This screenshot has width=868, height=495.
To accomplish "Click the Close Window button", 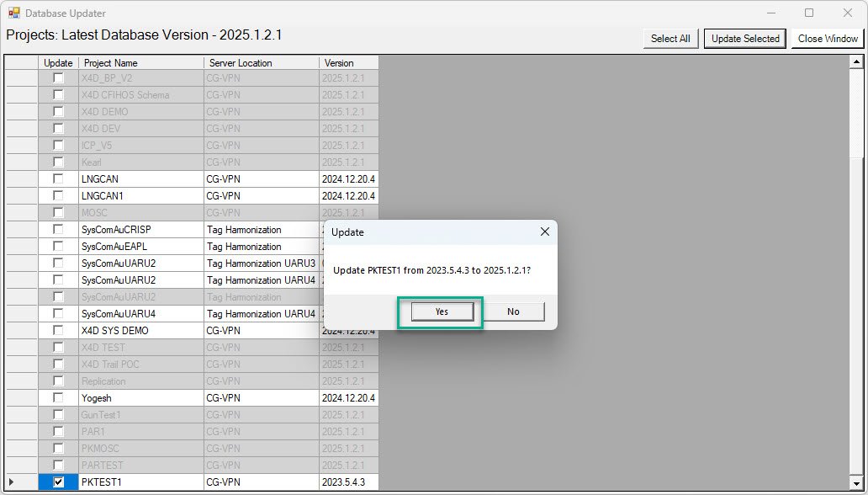I will (828, 39).
